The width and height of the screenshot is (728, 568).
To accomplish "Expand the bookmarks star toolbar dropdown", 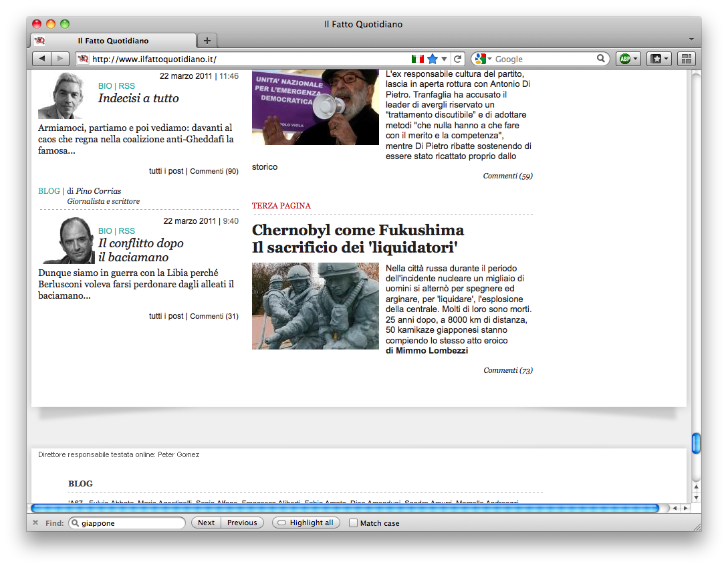I will (x=658, y=59).
